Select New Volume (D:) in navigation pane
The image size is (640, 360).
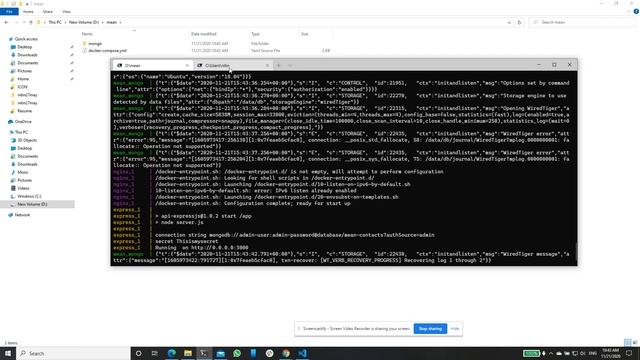click(x=32, y=204)
